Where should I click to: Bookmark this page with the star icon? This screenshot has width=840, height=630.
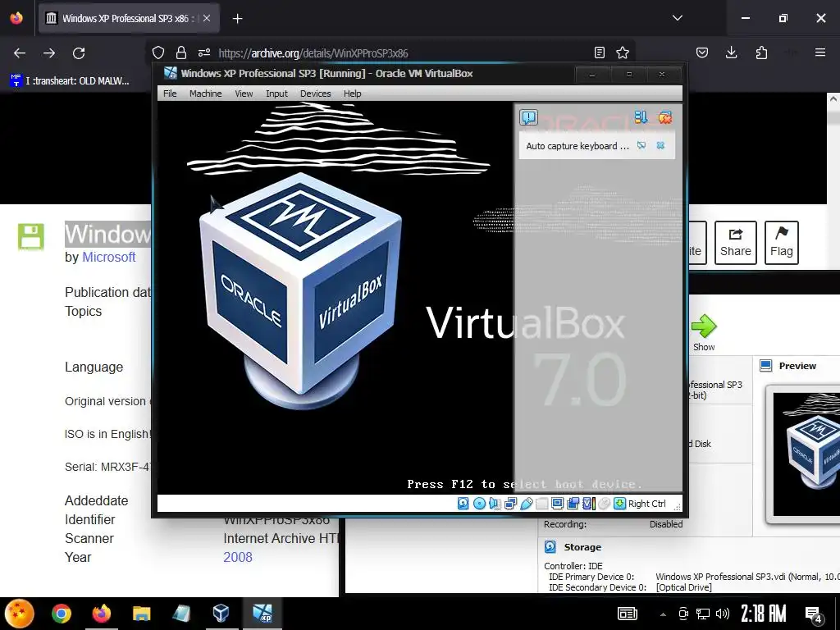click(x=623, y=52)
